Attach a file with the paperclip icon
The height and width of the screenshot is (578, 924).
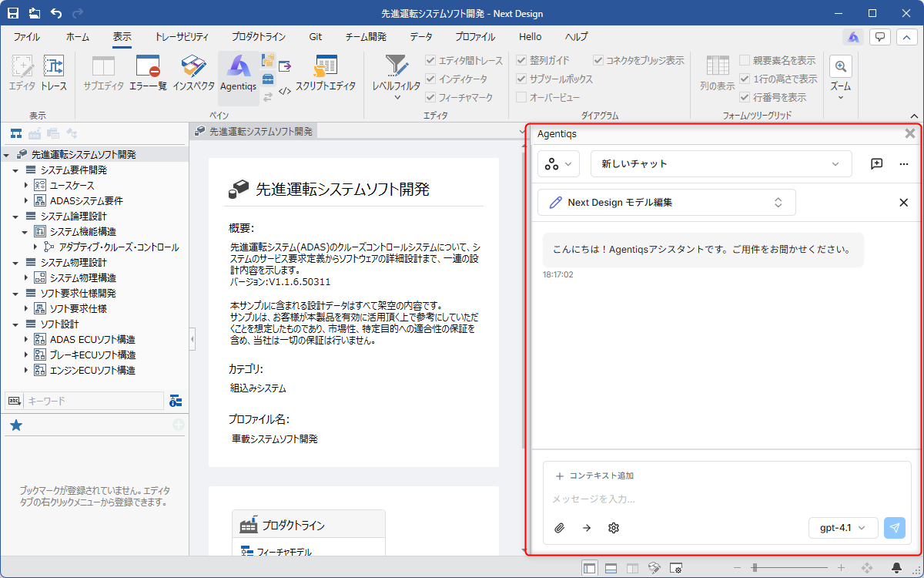[x=560, y=528]
